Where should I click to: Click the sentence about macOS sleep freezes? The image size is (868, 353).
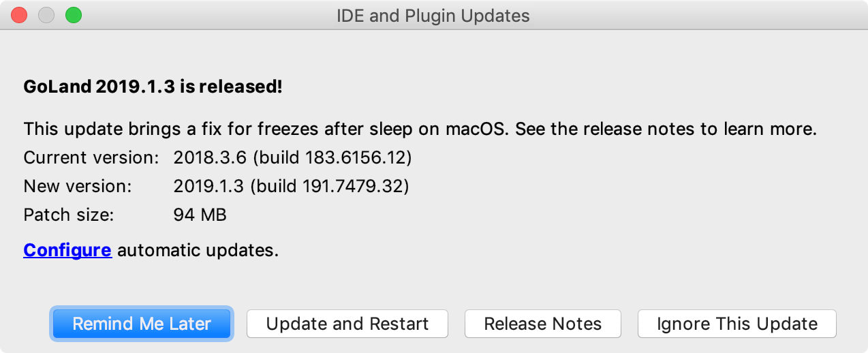pos(266,129)
